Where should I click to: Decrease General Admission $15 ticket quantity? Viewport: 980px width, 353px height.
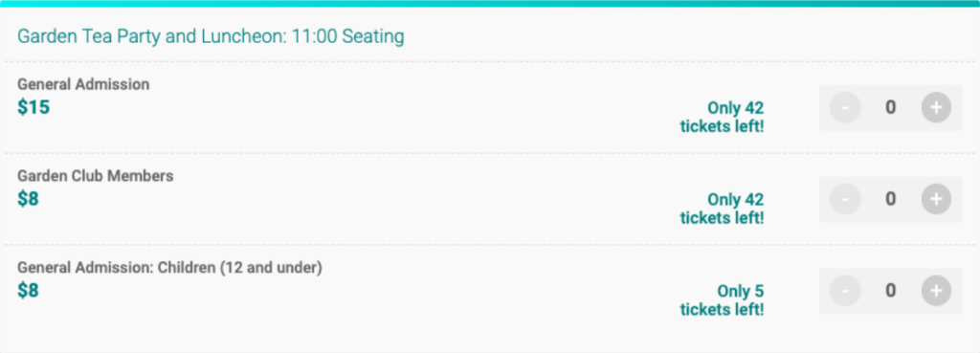845,107
